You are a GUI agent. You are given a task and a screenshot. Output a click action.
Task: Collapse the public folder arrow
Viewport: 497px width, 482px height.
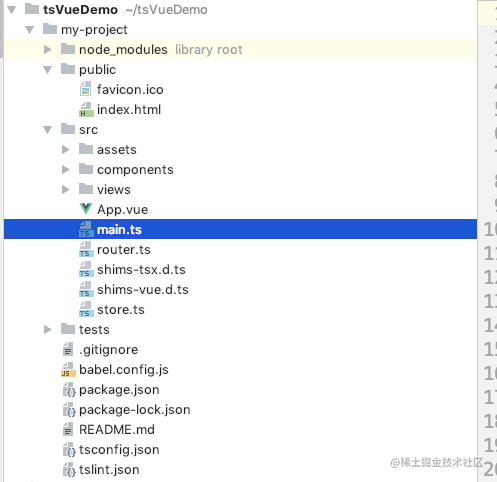click(48, 70)
